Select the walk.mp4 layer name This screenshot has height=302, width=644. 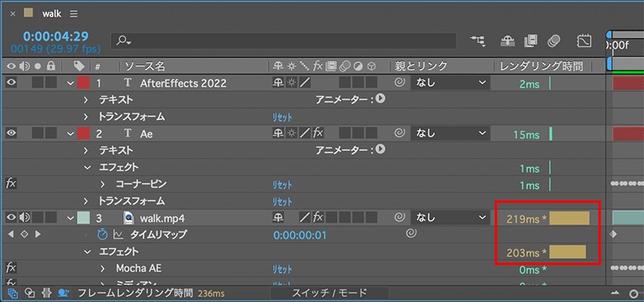pos(163,218)
